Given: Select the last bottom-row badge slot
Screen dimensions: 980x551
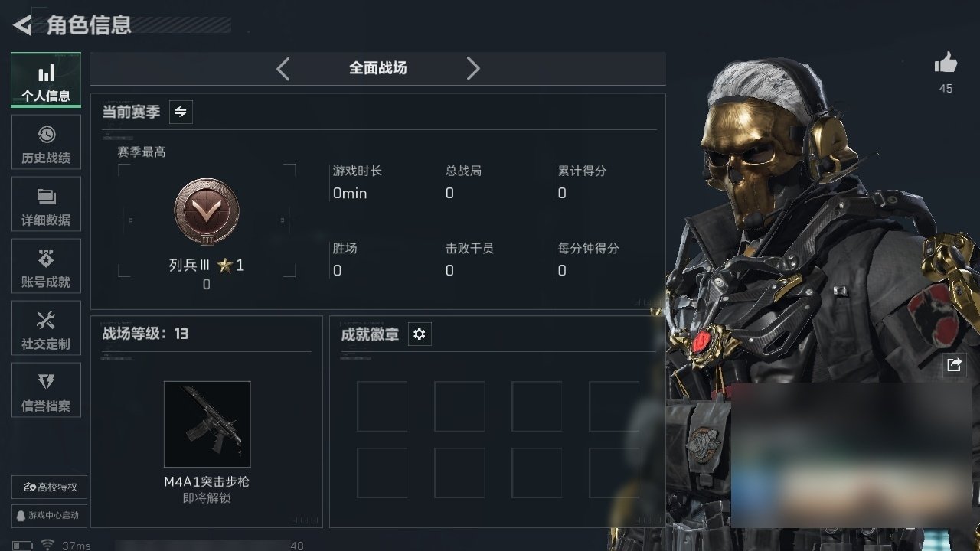Looking at the screenshot, I should pyautogui.click(x=614, y=473).
